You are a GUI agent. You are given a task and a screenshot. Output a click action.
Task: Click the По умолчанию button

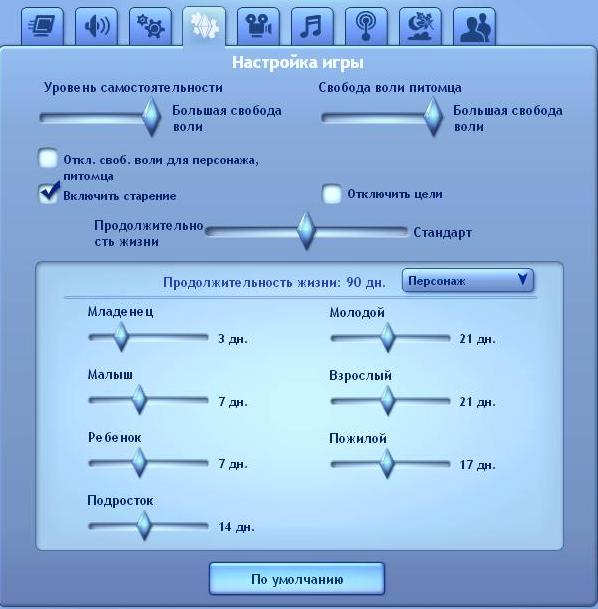pos(297,579)
